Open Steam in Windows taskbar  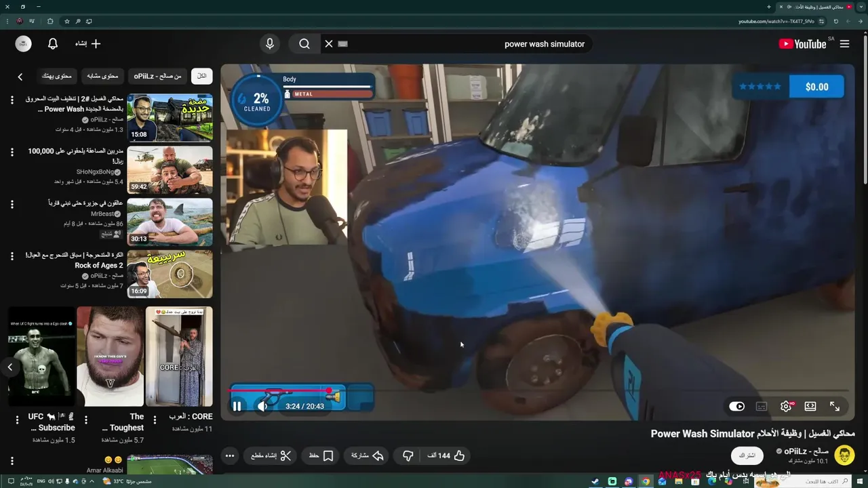595,481
